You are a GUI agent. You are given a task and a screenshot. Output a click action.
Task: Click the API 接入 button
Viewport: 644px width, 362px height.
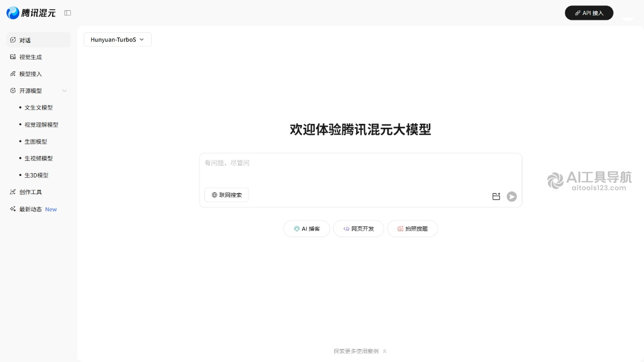pos(589,13)
